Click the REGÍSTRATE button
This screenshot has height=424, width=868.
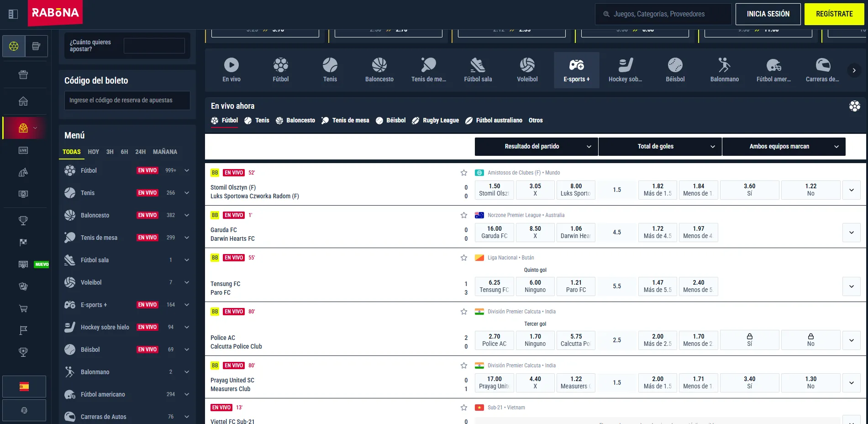tap(834, 14)
